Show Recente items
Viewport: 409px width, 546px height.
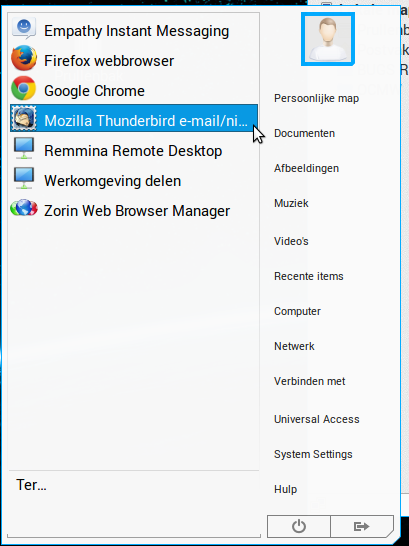tap(309, 276)
